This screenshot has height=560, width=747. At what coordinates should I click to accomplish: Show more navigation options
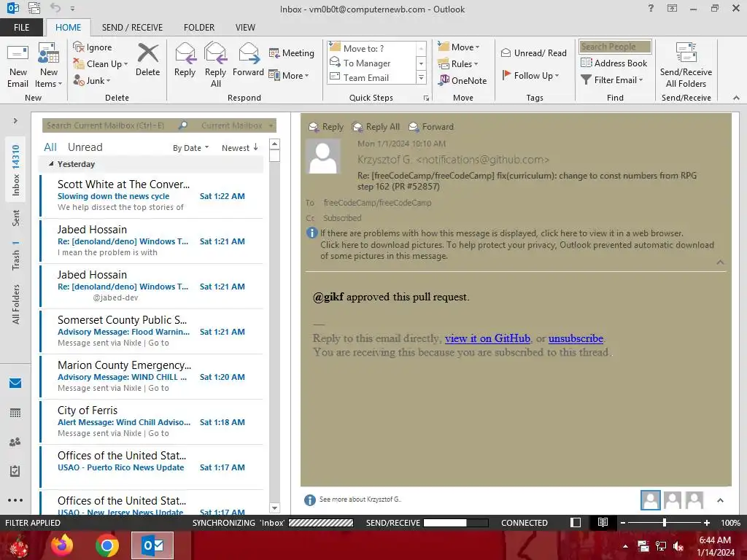click(15, 500)
